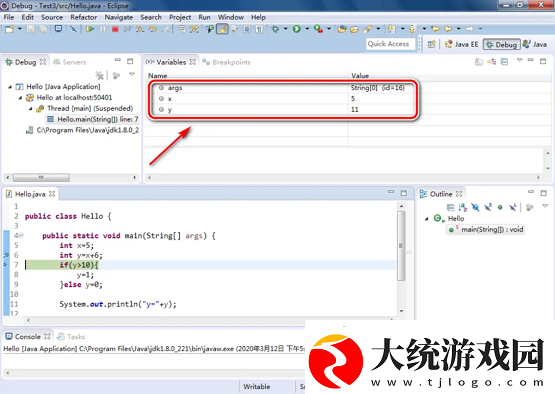The image size is (555, 394).
Task: Switch to the Servers tab
Action: [x=70, y=62]
